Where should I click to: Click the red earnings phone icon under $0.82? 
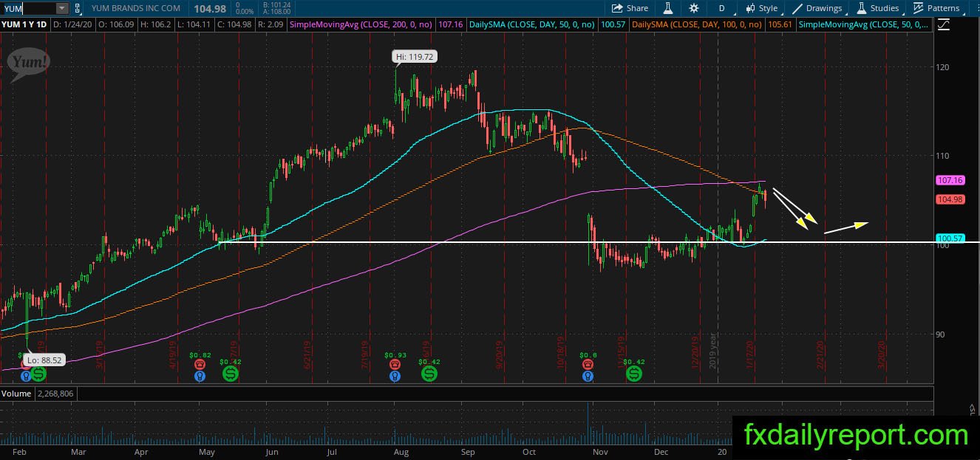[x=199, y=365]
